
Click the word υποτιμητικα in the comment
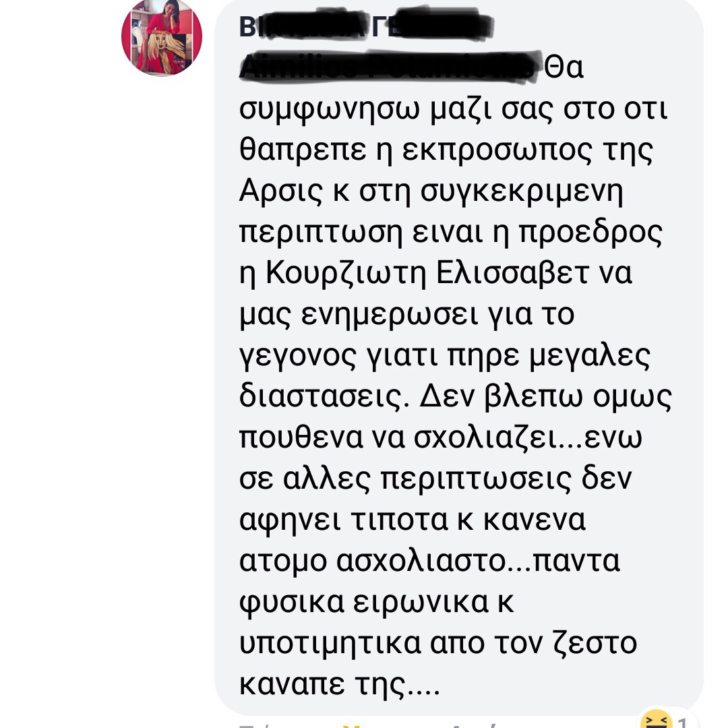click(330, 644)
